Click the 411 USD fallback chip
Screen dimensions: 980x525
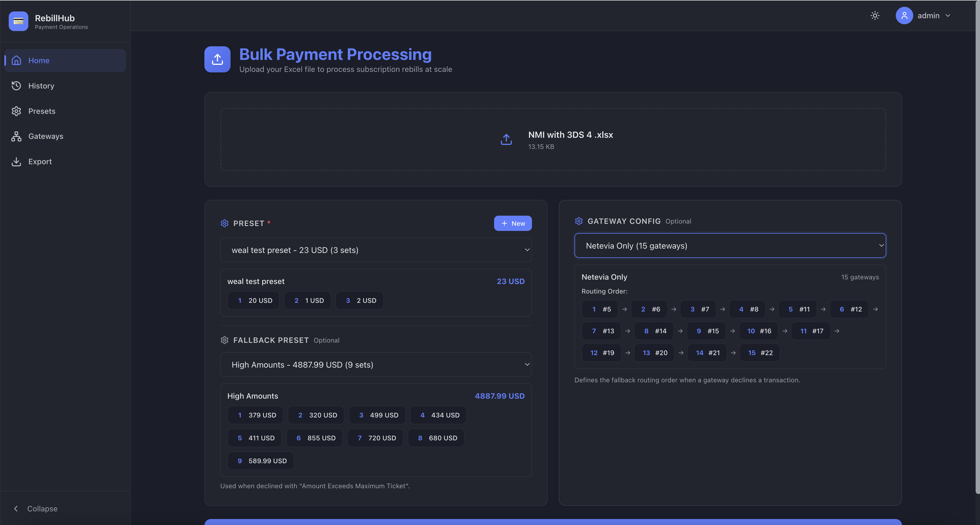[x=255, y=438]
